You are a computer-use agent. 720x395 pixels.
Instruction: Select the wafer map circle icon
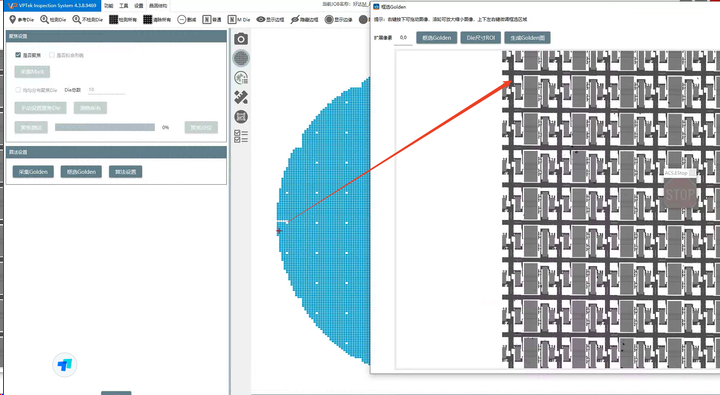241,58
